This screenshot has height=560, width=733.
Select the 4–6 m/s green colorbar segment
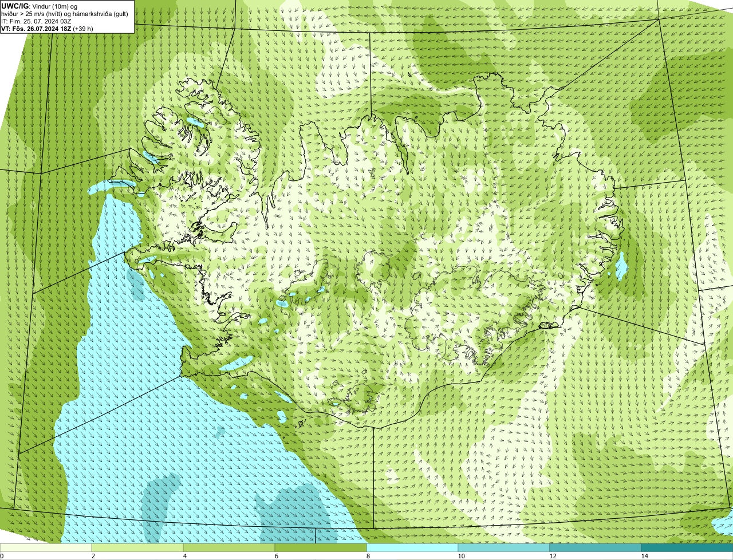229,548
